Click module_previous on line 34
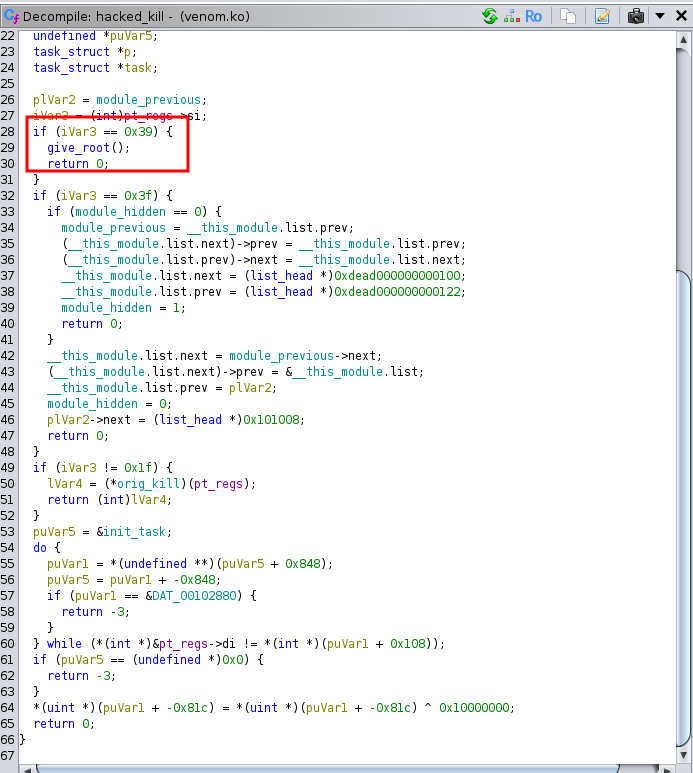The height and width of the screenshot is (773, 693). [x=113, y=228]
